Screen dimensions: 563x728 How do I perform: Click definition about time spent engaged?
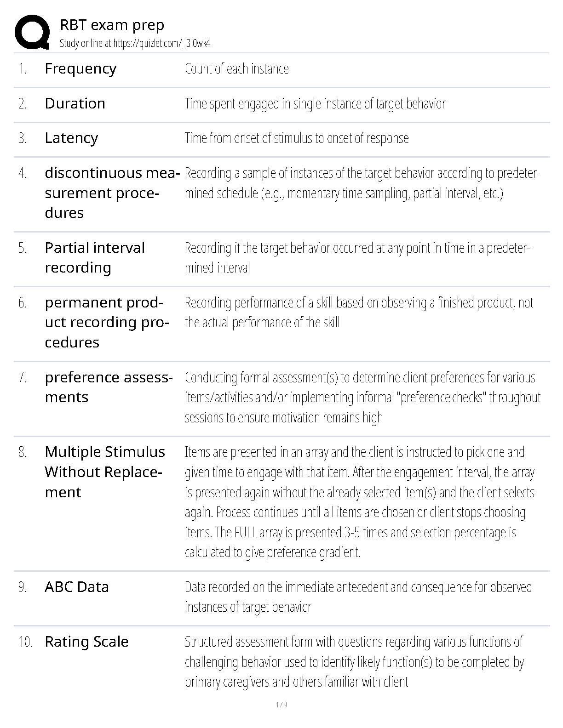[x=315, y=104]
